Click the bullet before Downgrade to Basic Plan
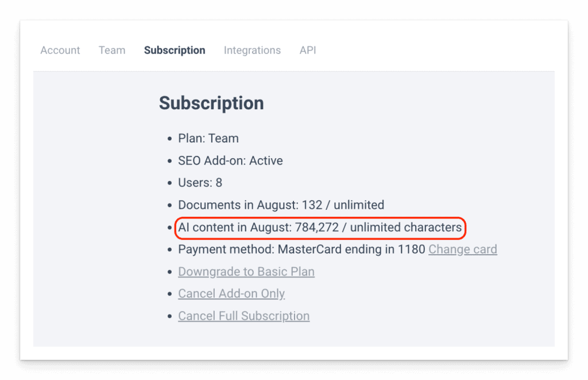This screenshot has height=380, width=588. (169, 272)
